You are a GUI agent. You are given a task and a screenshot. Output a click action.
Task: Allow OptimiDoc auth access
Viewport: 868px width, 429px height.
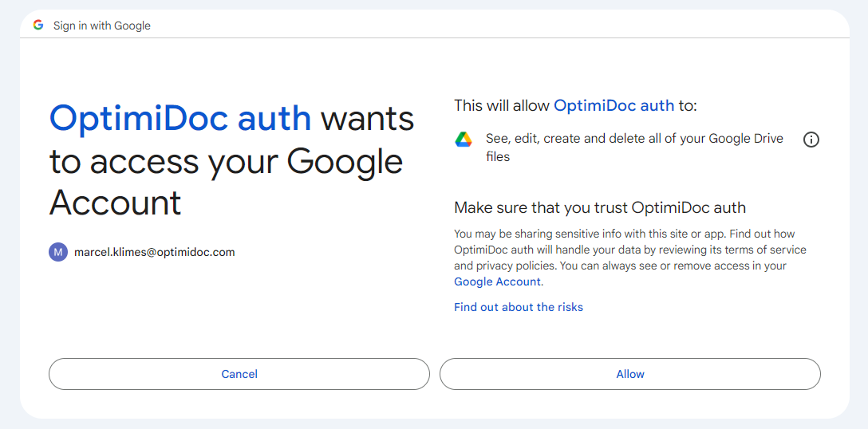pyautogui.click(x=630, y=374)
